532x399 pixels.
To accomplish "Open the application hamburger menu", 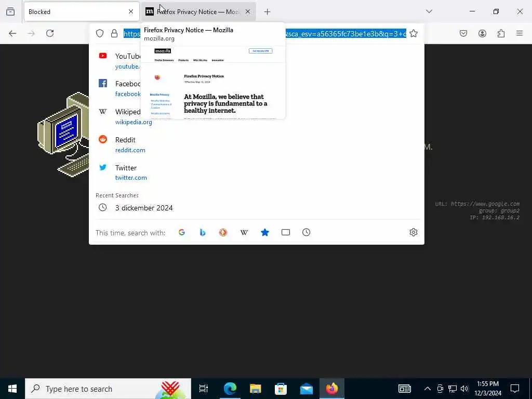I will pyautogui.click(x=520, y=33).
